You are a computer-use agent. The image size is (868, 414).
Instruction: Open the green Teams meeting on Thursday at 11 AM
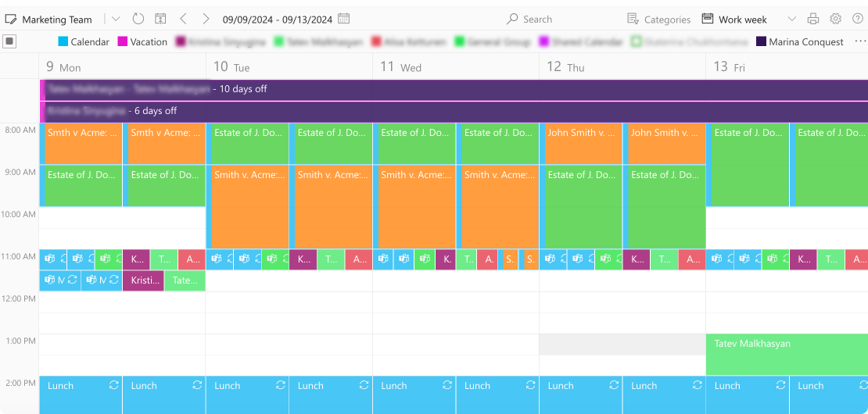click(608, 259)
